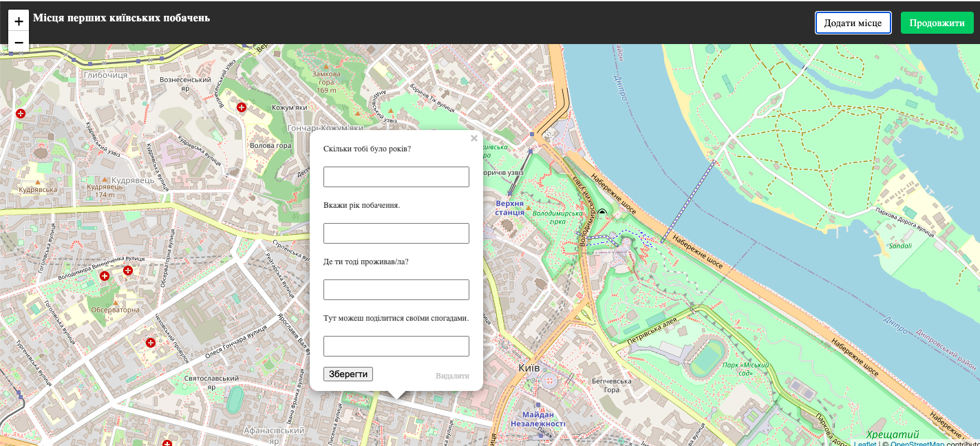
Task: Close the popup form
Action: click(473, 138)
